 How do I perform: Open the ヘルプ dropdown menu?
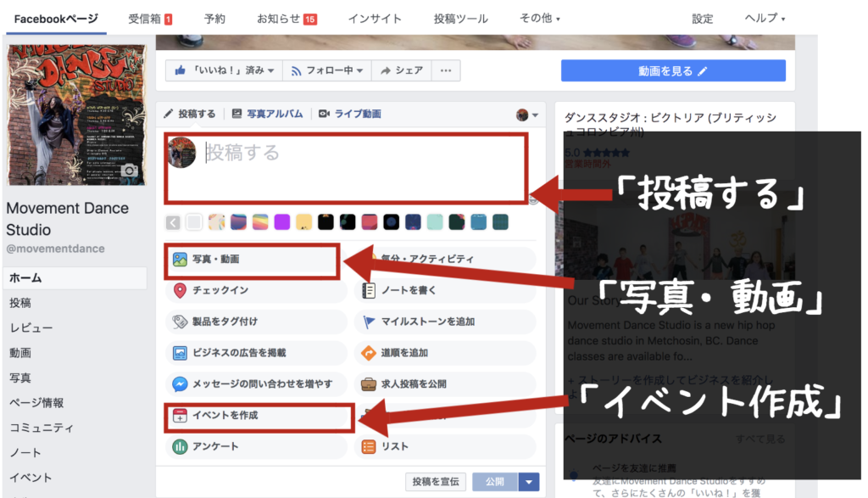coord(765,19)
